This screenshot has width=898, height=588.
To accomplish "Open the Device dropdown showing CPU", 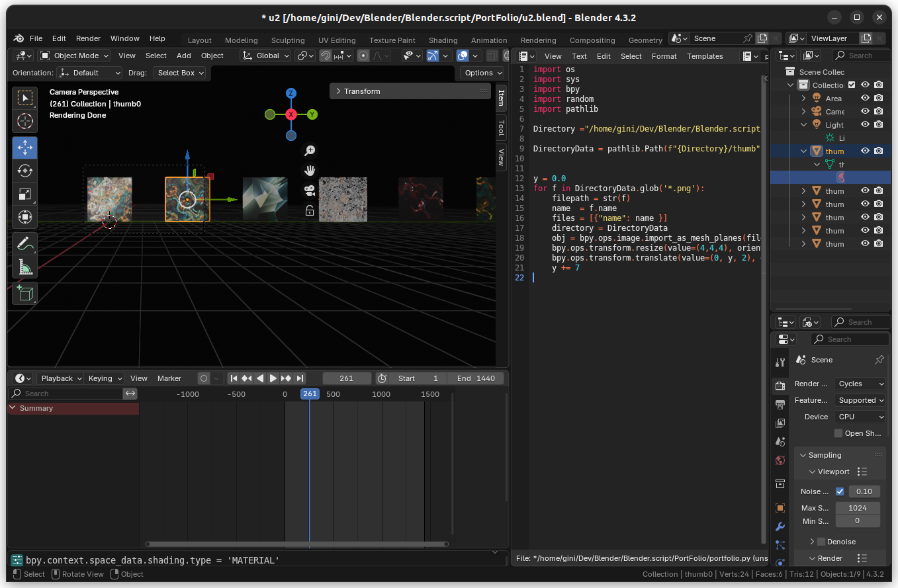I will point(860,416).
